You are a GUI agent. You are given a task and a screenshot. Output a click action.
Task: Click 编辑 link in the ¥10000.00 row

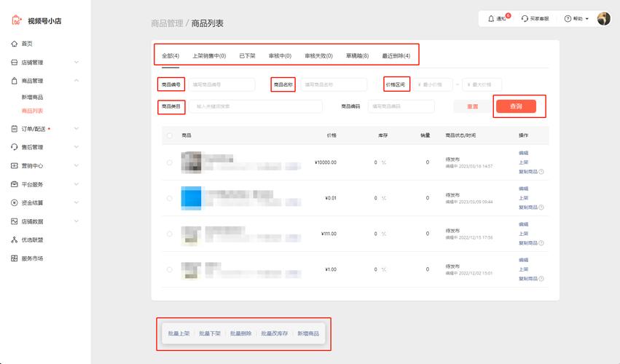click(524, 153)
